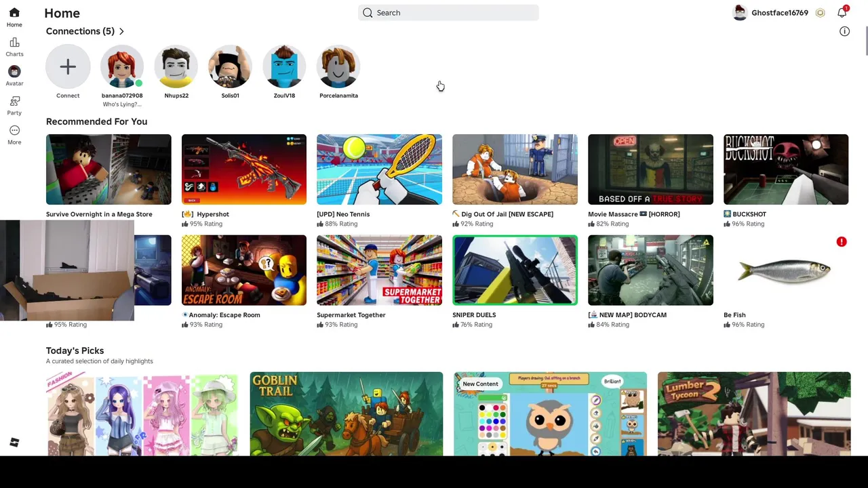This screenshot has height=488, width=868.
Task: Open the BUCKSHOT game thumbnail
Action: pos(786,169)
